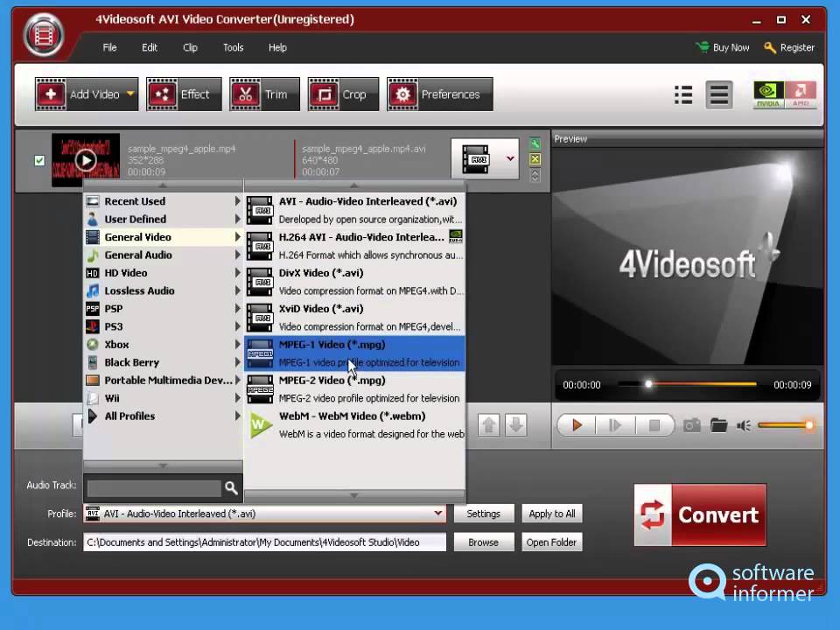Open Preferences from the toolbar
The width and height of the screenshot is (840, 630).
coord(440,94)
